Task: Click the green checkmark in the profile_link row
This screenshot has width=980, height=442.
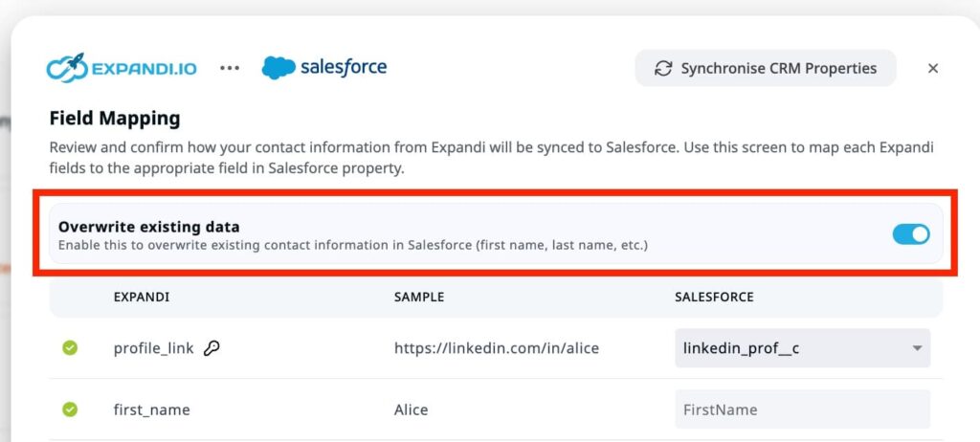Action: (x=70, y=348)
